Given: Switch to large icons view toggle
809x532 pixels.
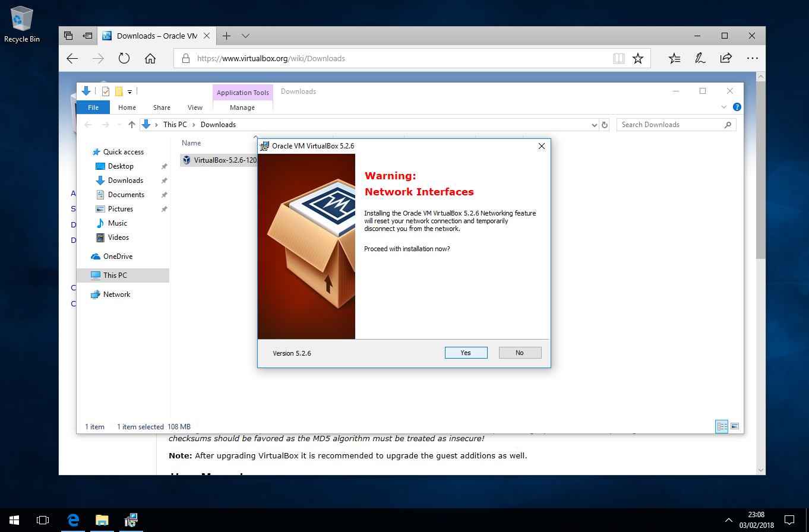Looking at the screenshot, I should (x=735, y=426).
